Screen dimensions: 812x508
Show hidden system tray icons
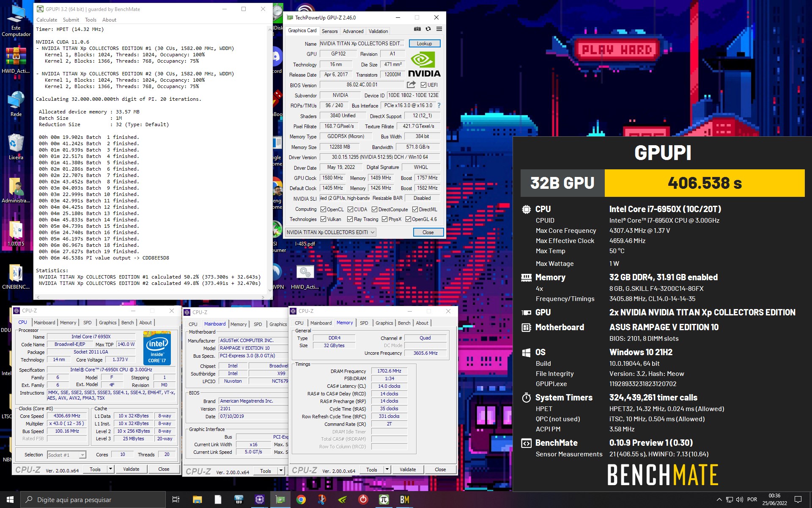pos(719,500)
